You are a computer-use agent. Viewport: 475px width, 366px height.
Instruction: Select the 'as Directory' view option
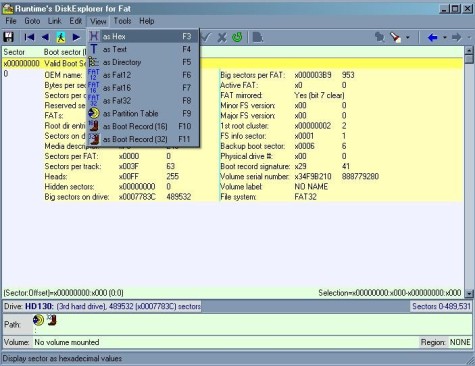[143, 62]
